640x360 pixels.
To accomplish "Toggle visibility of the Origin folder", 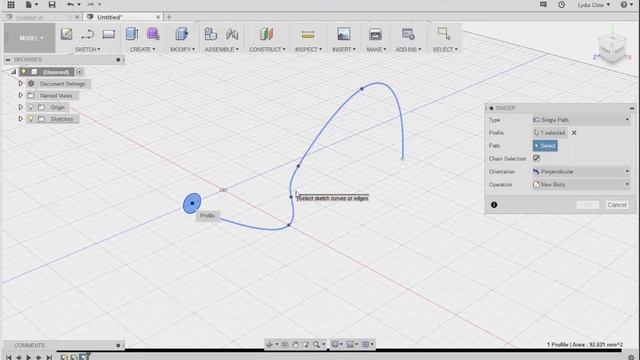I will pos(31,107).
